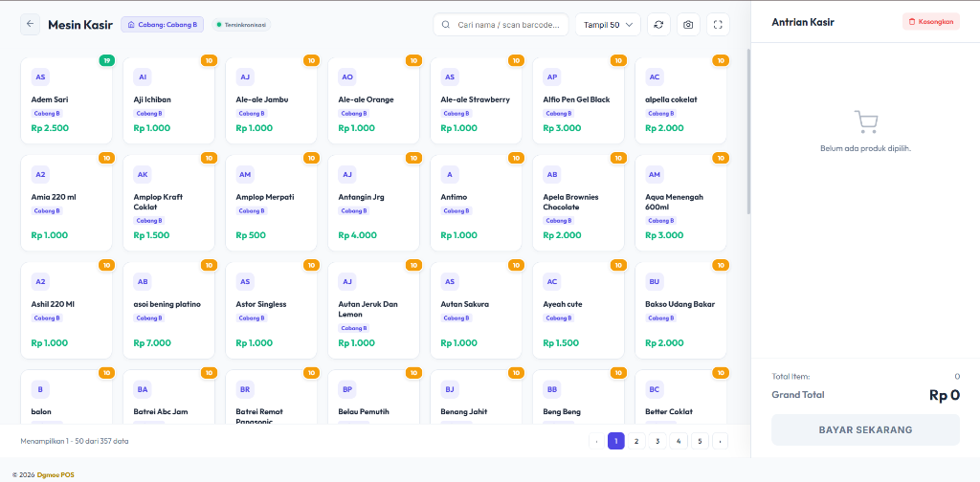Viewport: 980px width, 482px height.
Task: Click the Antrian Kasir heading
Action: (x=803, y=23)
